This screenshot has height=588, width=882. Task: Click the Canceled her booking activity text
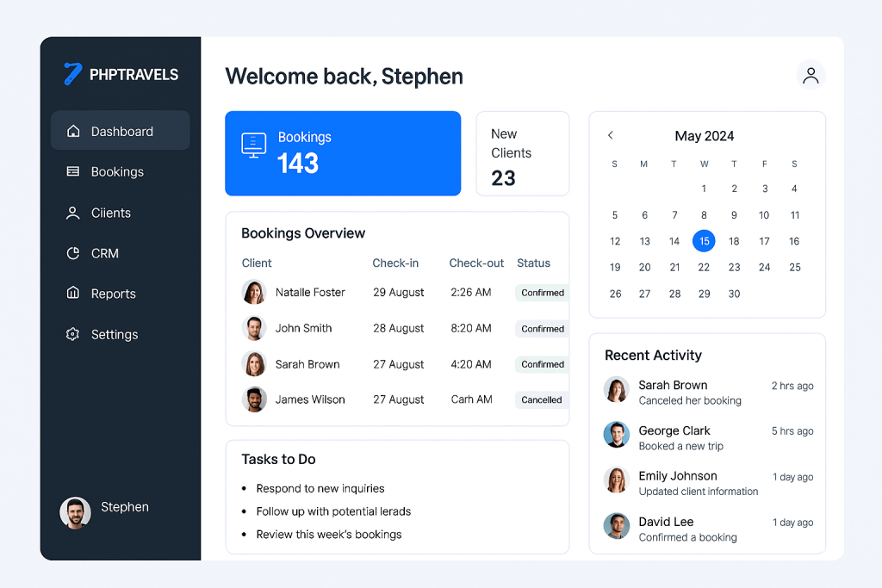690,401
